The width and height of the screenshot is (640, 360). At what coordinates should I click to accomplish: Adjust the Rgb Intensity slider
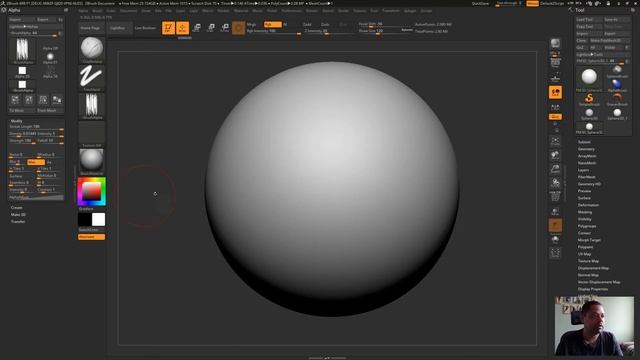coord(274,31)
